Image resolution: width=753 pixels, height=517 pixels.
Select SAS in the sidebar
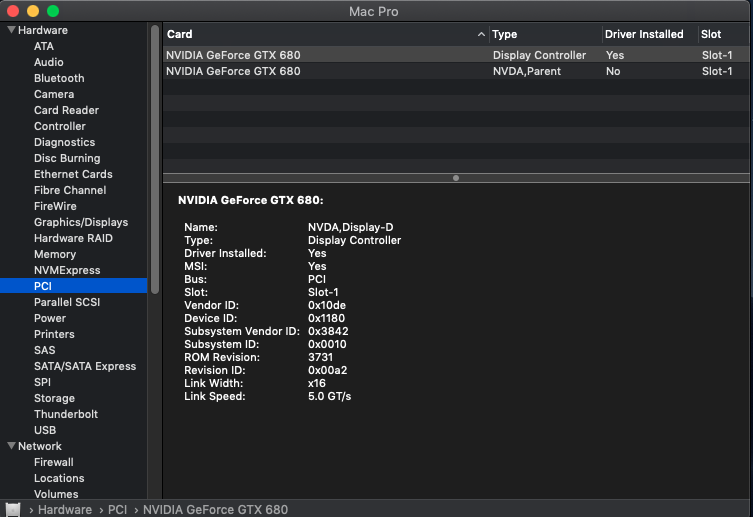click(45, 350)
